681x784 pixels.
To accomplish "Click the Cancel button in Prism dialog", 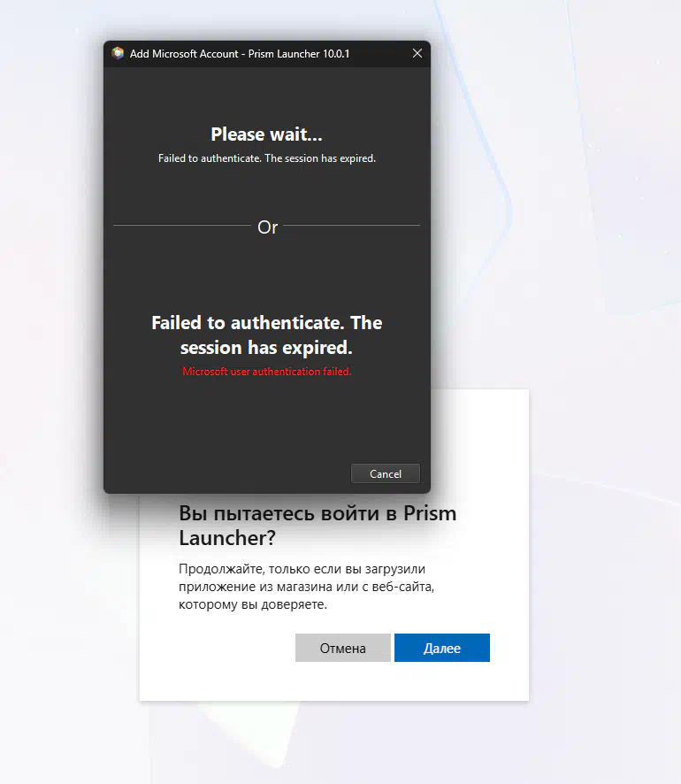I will pyautogui.click(x=386, y=473).
